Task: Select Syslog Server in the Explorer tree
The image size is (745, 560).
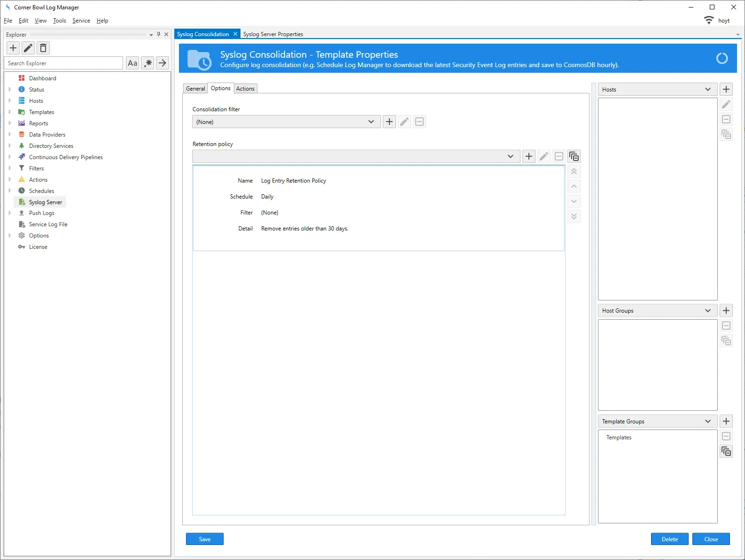Action: point(46,202)
